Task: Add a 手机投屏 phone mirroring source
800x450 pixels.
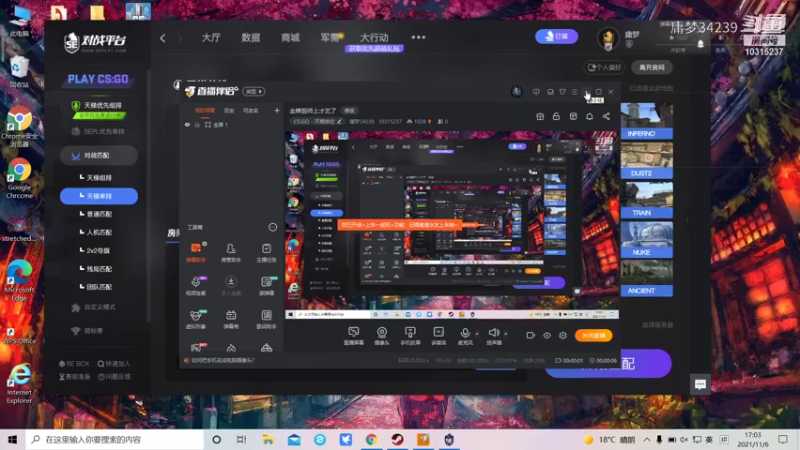Action: pos(410,336)
